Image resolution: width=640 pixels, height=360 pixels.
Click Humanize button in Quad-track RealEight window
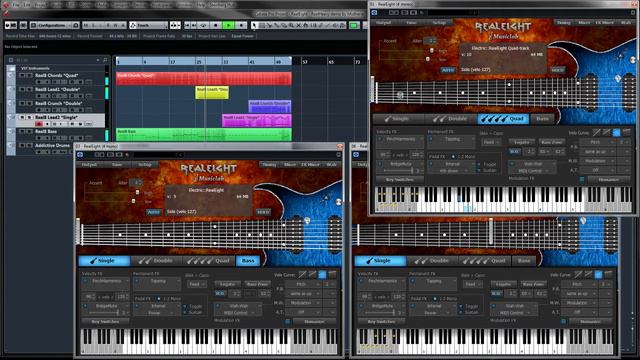pyautogui.click(x=609, y=180)
